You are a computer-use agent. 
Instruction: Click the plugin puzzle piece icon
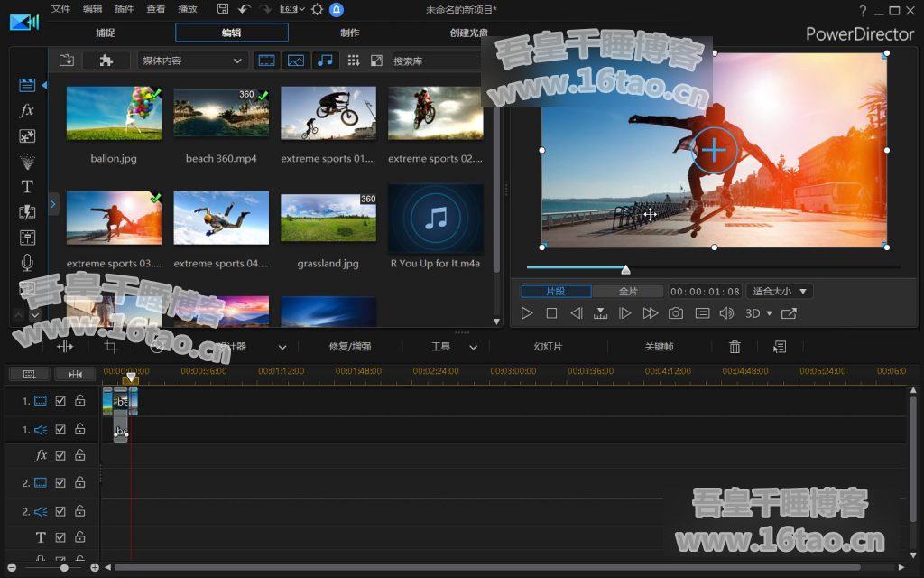pos(106,61)
